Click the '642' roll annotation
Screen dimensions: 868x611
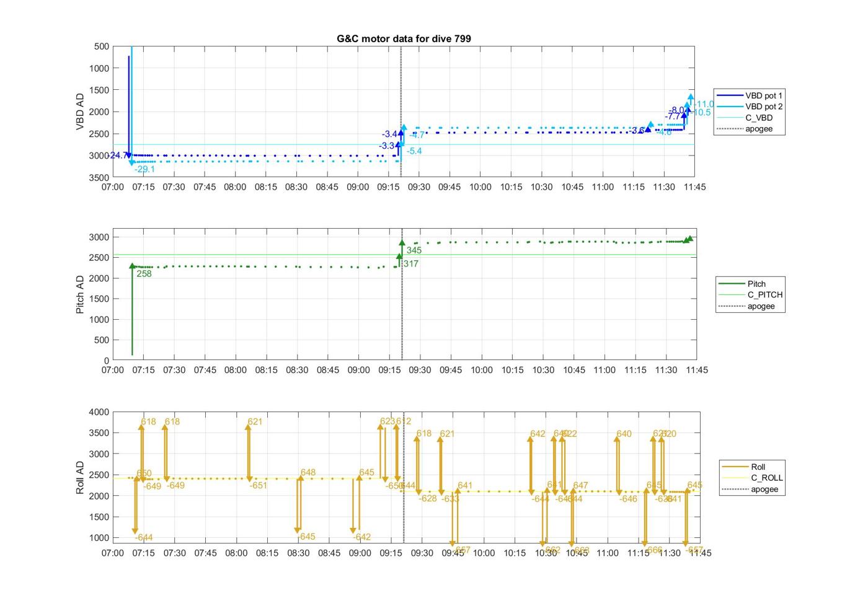(538, 434)
